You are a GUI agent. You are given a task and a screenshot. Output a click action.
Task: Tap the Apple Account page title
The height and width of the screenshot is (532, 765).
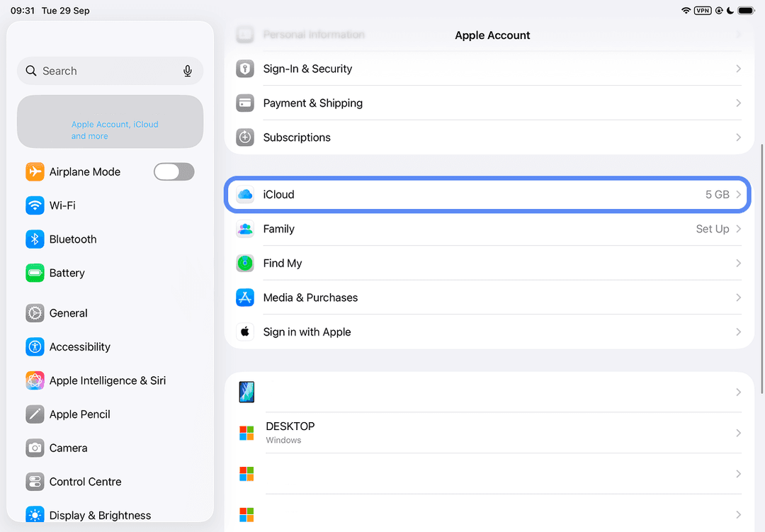click(492, 35)
